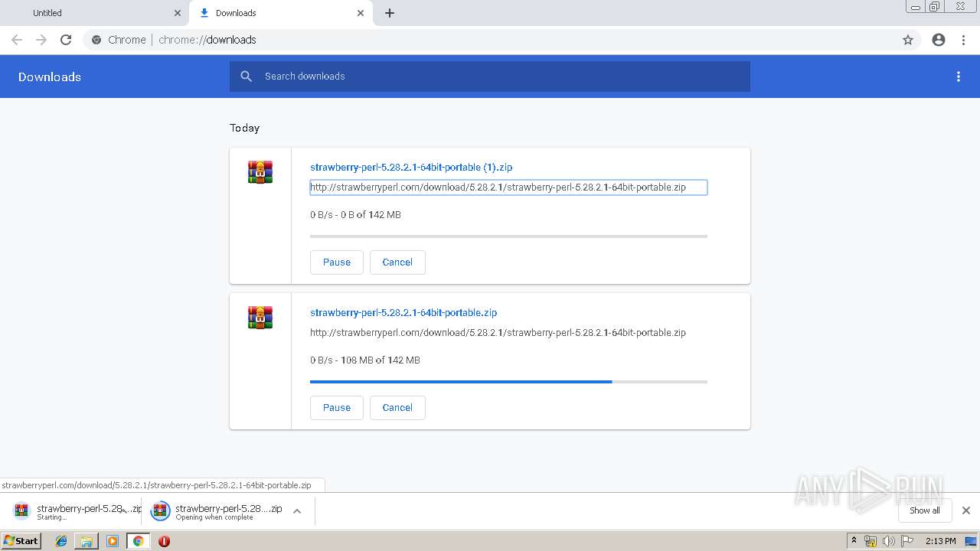Close the Downloads tab
This screenshot has width=980, height=551.
(x=361, y=13)
